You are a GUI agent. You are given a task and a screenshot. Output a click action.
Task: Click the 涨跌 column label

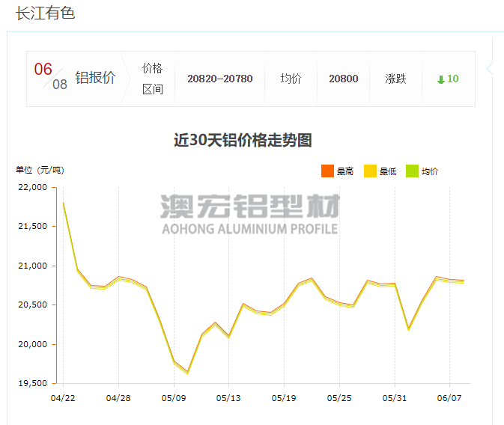395,79
